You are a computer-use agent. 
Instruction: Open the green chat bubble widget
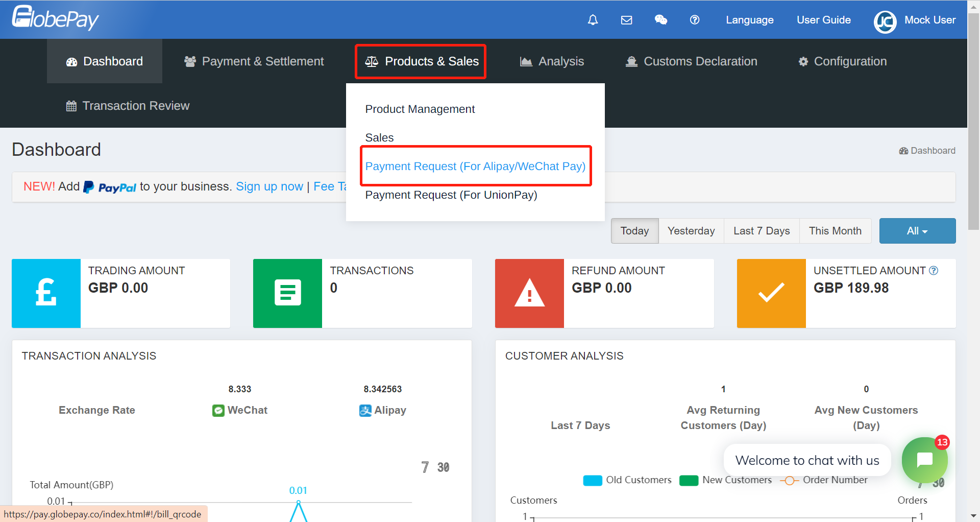[924, 460]
